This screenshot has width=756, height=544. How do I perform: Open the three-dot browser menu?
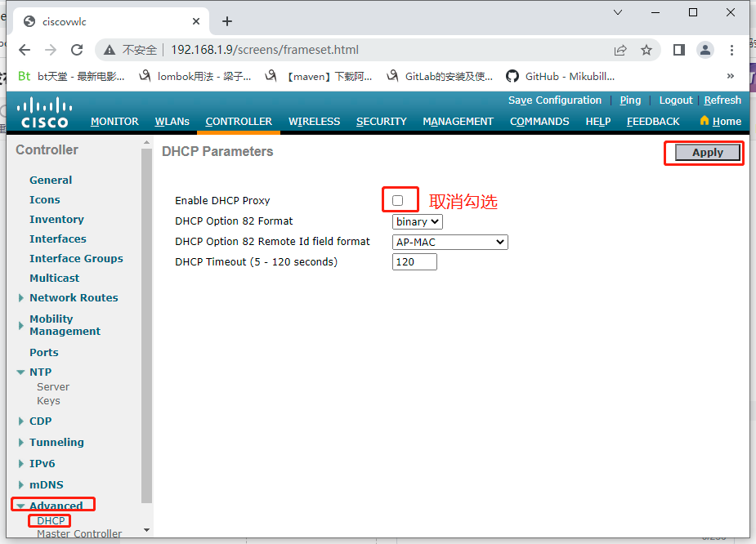click(x=731, y=49)
